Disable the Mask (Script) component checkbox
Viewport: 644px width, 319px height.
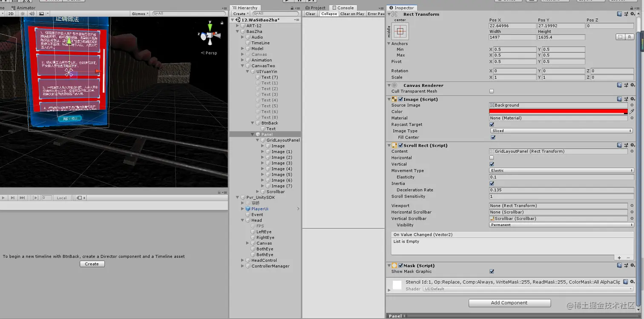(400, 265)
